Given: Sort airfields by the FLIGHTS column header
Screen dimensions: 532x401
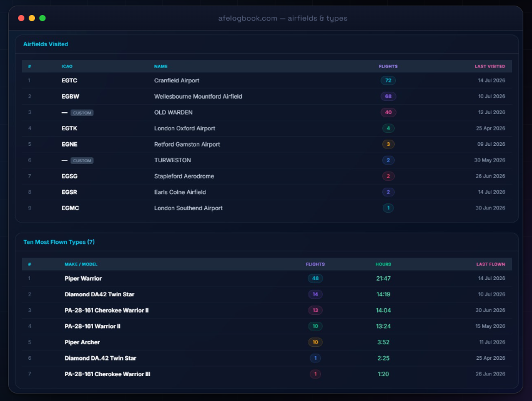Looking at the screenshot, I should pyautogui.click(x=388, y=67).
